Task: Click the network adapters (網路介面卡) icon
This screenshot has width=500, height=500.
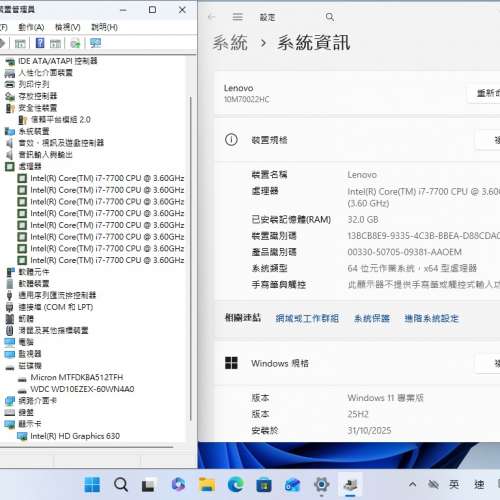Action: click(x=10, y=401)
